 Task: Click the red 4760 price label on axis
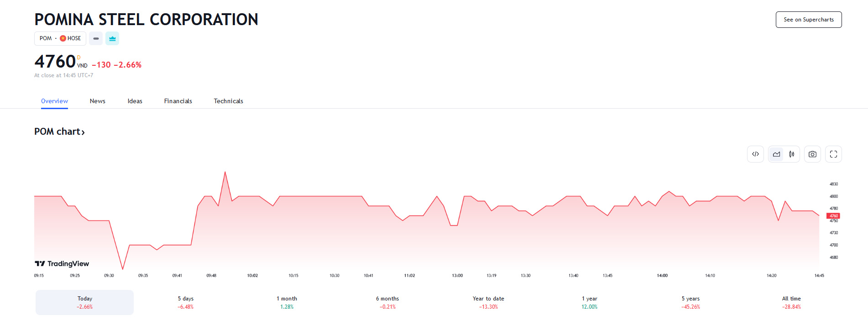[x=833, y=216]
